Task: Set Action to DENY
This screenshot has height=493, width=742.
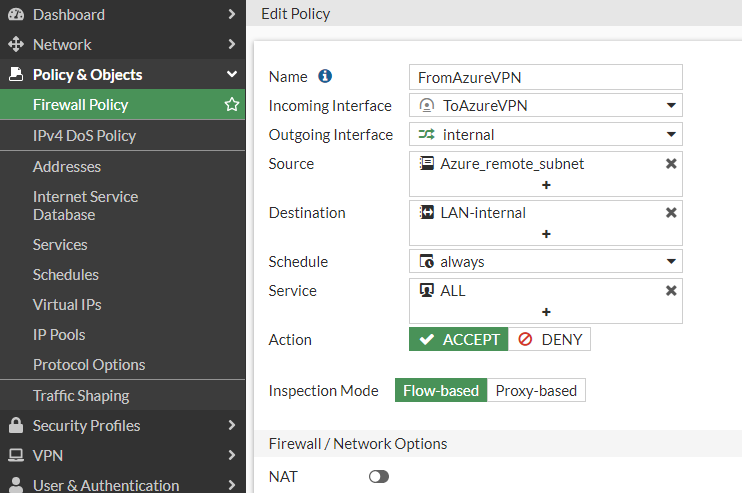Action: [549, 339]
